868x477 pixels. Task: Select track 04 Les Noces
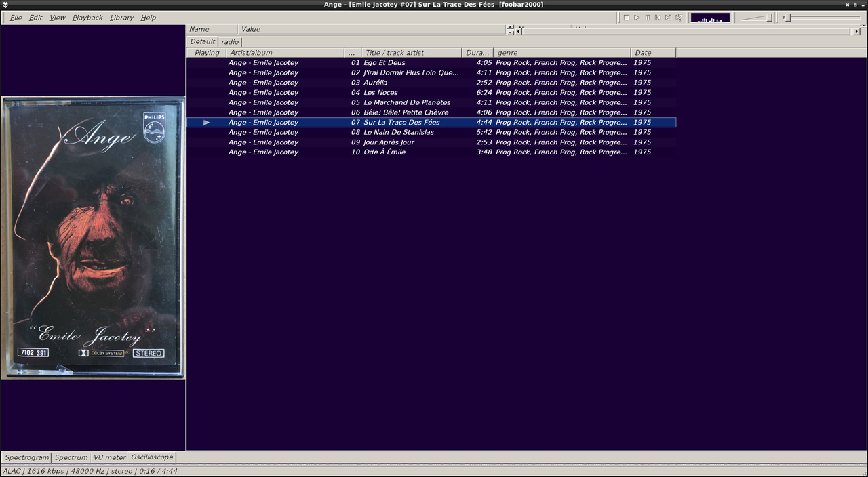pos(431,93)
